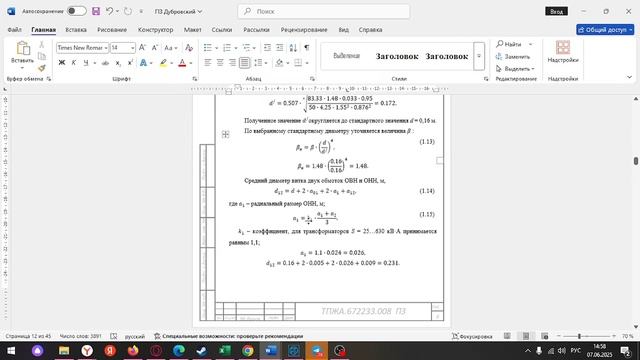Click the Фокусировка focus mode button

point(472,336)
